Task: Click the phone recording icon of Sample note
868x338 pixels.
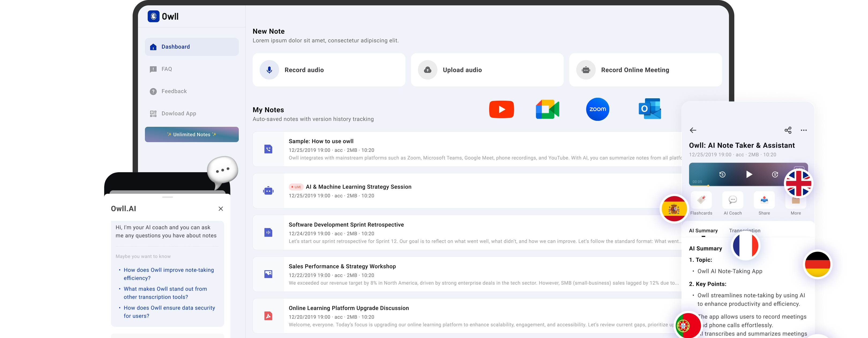Action: pyautogui.click(x=268, y=149)
